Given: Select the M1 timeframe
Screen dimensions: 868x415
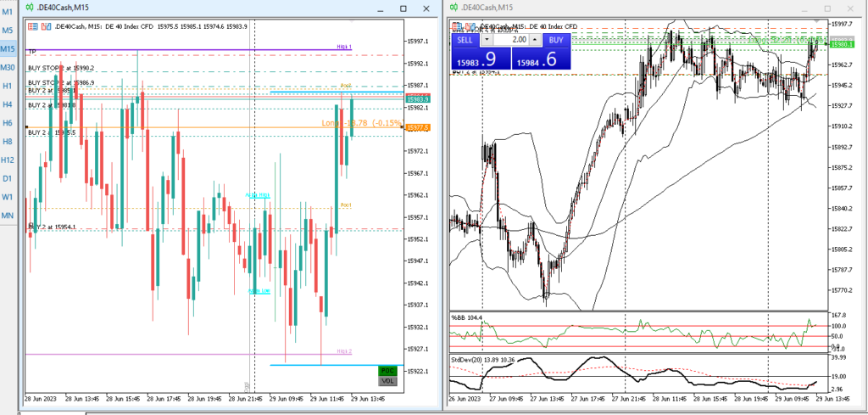Looking at the screenshot, I should click(x=7, y=12).
